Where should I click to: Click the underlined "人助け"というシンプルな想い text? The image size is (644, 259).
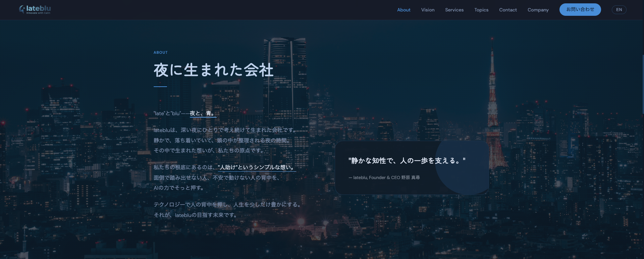(257, 167)
